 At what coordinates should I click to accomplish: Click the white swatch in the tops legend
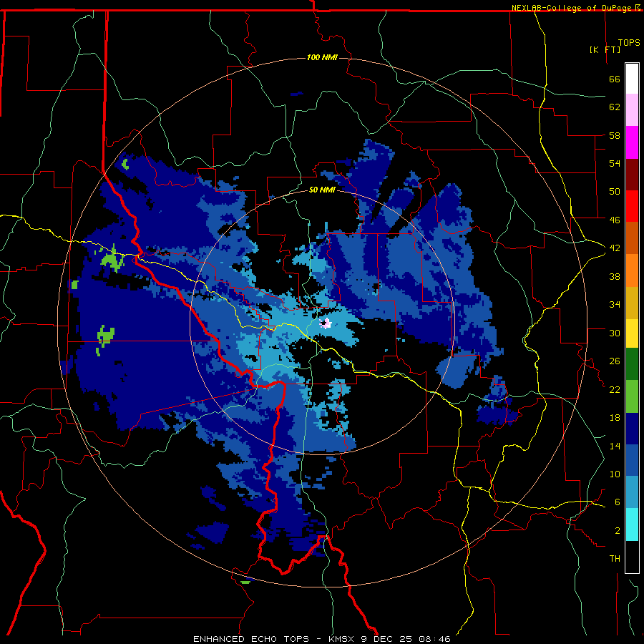coord(632,79)
